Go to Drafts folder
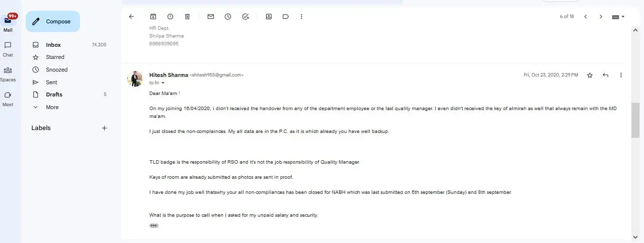 pos(54,94)
